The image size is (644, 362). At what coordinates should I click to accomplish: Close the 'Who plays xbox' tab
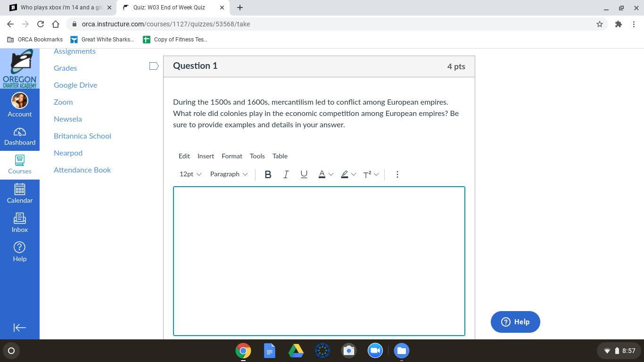tap(109, 8)
